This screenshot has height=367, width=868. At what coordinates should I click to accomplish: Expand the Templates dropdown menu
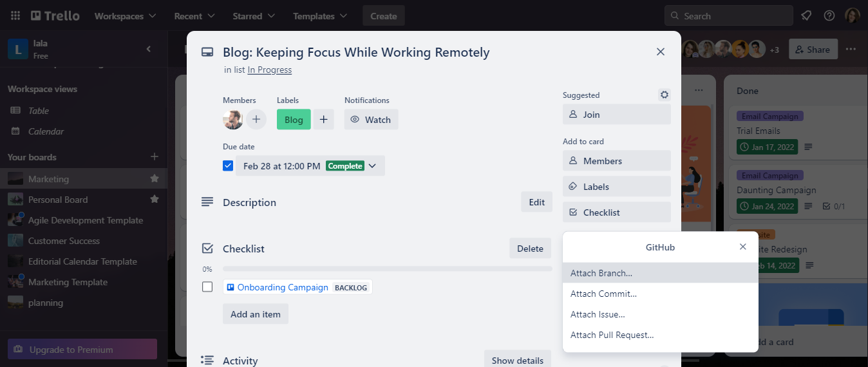coord(320,15)
